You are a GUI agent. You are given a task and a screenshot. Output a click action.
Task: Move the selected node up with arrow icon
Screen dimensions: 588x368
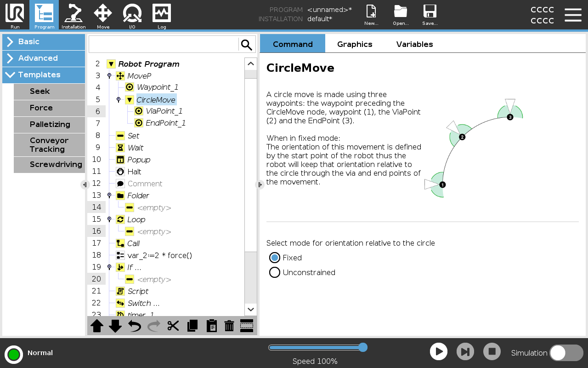[96, 326]
